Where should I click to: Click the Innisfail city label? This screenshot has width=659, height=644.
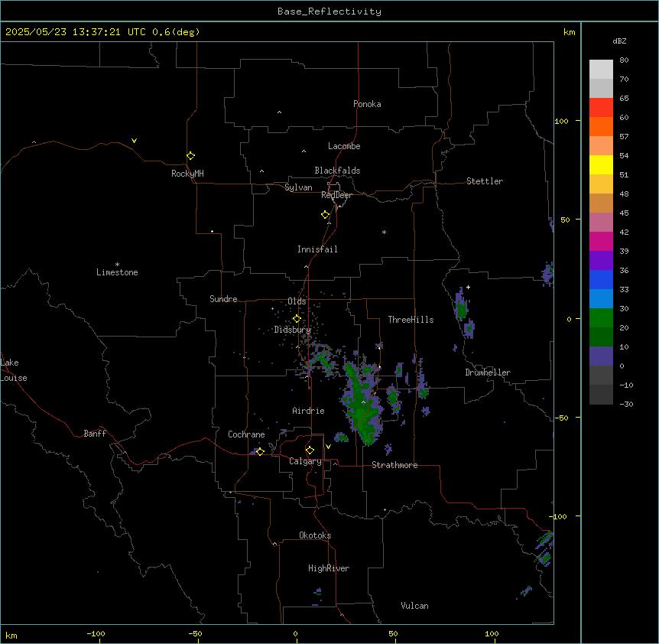coord(317,249)
